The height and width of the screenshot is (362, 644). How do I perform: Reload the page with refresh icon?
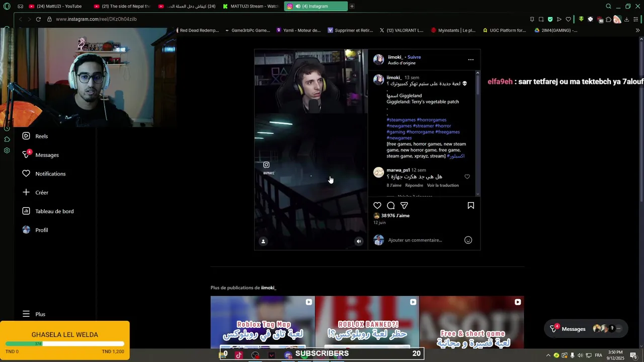point(38,19)
